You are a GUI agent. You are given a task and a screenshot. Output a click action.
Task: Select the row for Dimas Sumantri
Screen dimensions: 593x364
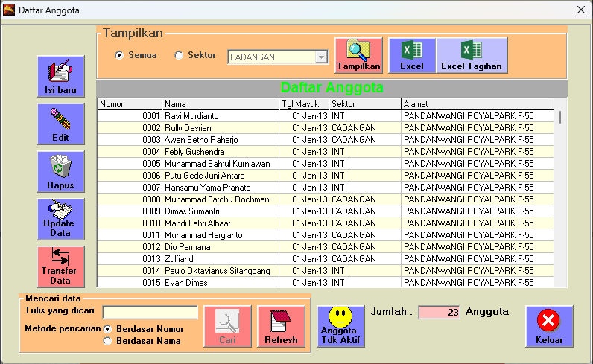[x=326, y=211]
